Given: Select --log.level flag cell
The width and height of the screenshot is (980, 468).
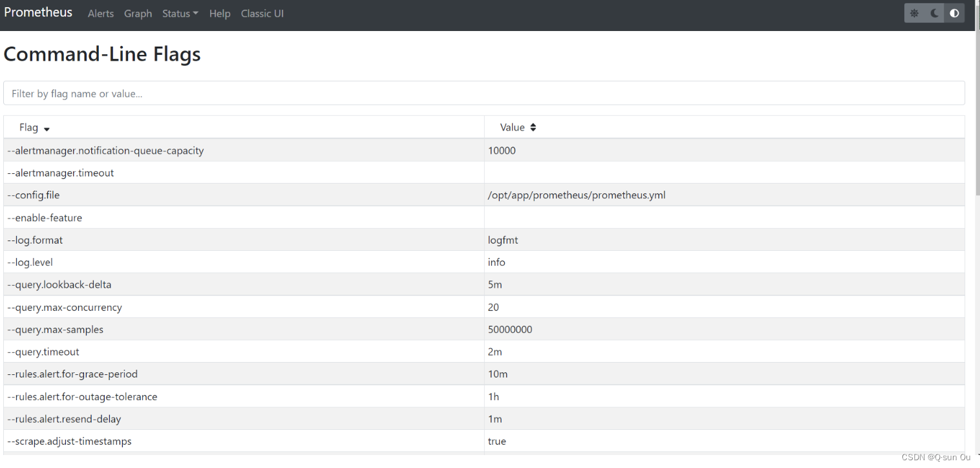Looking at the screenshot, I should click(244, 262).
